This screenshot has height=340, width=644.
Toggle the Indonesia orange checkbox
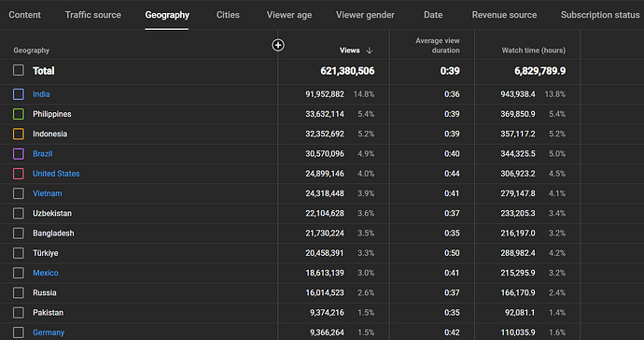pos(19,134)
